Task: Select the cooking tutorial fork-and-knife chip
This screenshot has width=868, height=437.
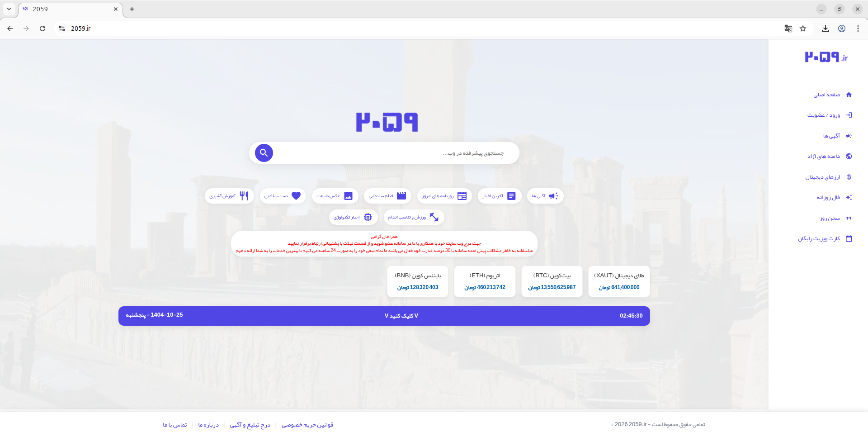Action: [x=229, y=196]
